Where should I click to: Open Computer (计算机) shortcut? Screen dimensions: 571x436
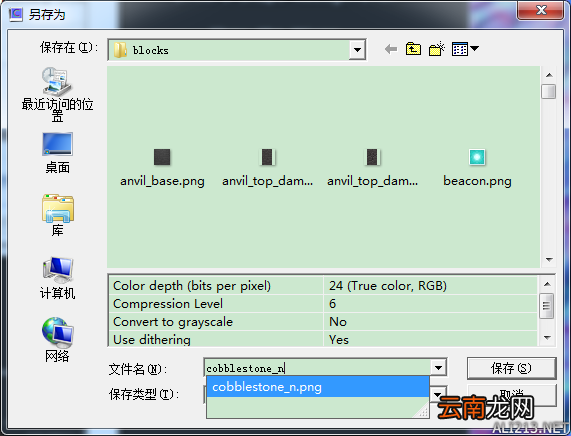click(57, 278)
